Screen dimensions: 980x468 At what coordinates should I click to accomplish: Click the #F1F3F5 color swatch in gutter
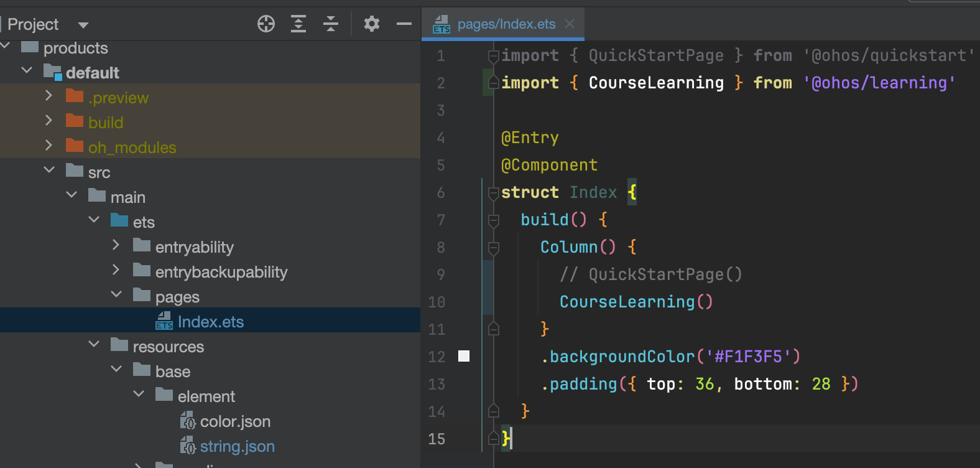tap(464, 356)
